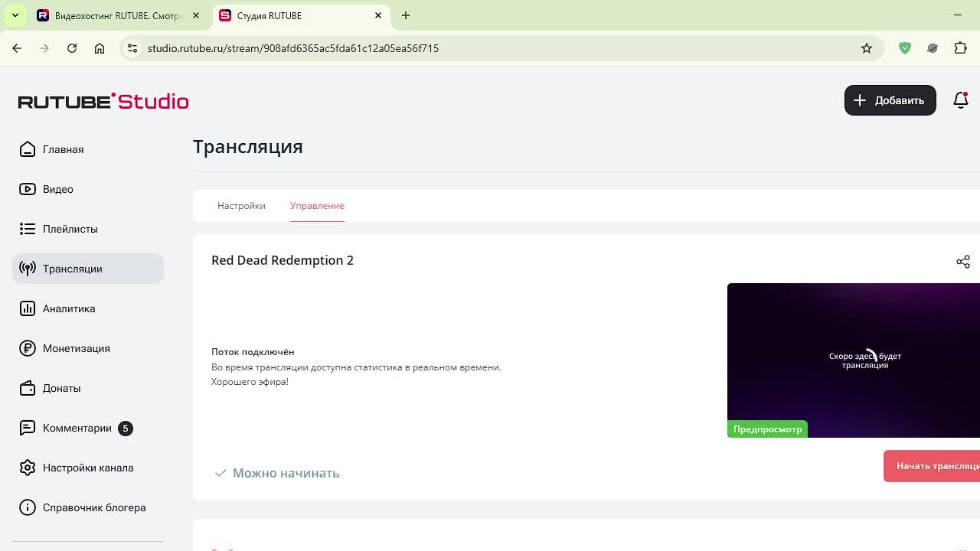980x551 pixels.
Task: Bookmark this page with the star icon
Action: click(867, 48)
